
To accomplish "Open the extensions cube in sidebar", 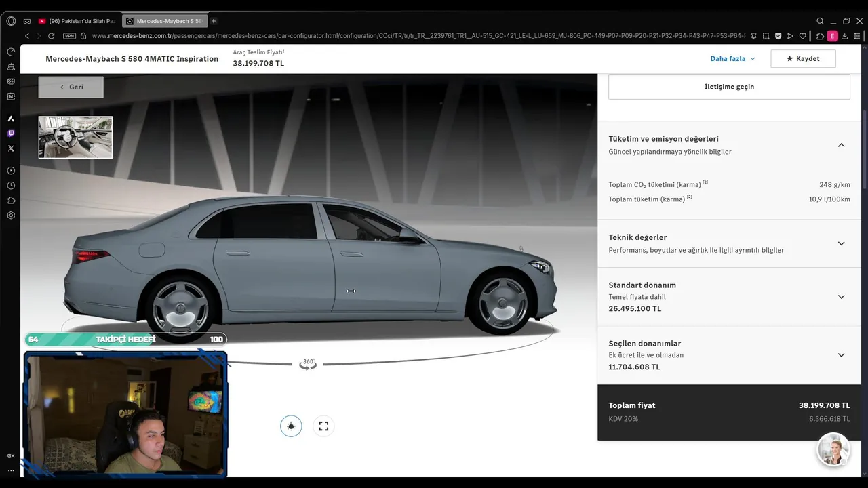I will (x=11, y=201).
